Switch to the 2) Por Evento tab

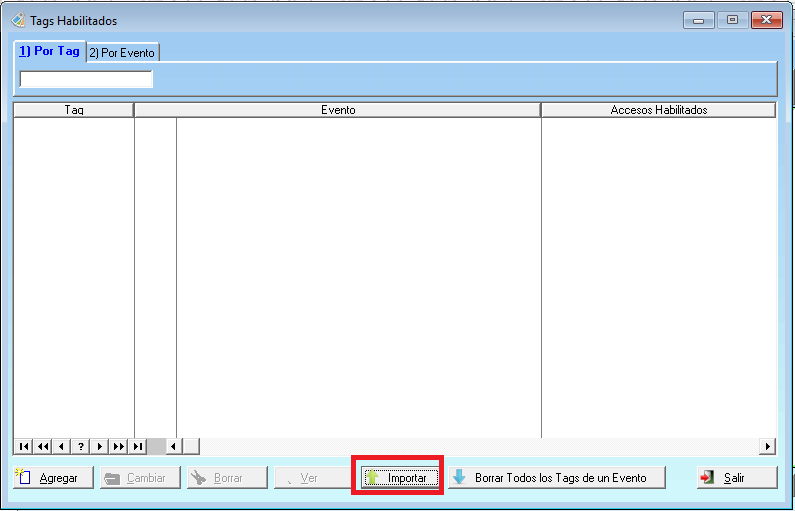click(121, 53)
